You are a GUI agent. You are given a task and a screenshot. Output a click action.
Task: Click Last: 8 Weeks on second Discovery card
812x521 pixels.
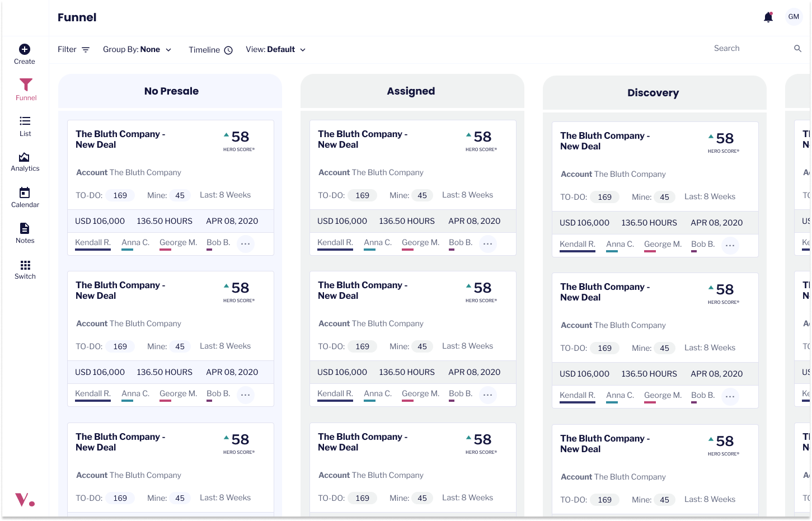[710, 348]
